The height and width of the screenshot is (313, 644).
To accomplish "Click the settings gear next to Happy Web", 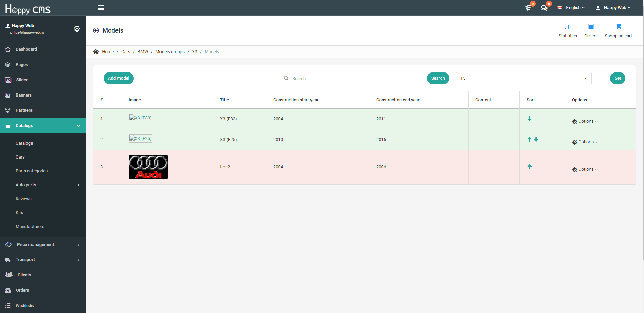I will [x=77, y=29].
